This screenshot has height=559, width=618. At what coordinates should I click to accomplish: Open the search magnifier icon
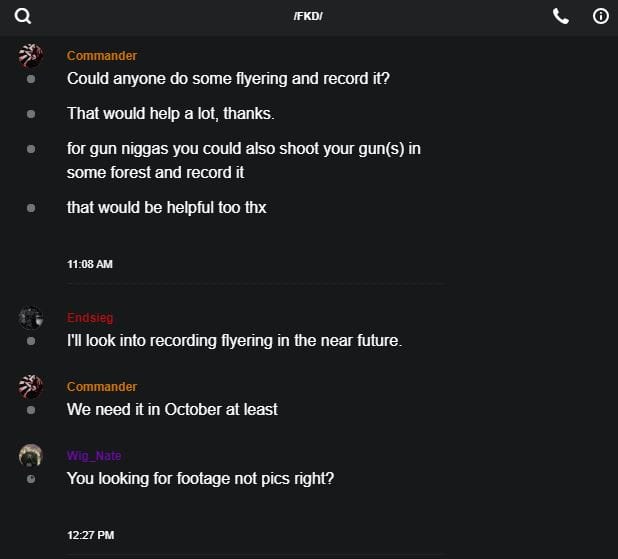click(x=23, y=16)
